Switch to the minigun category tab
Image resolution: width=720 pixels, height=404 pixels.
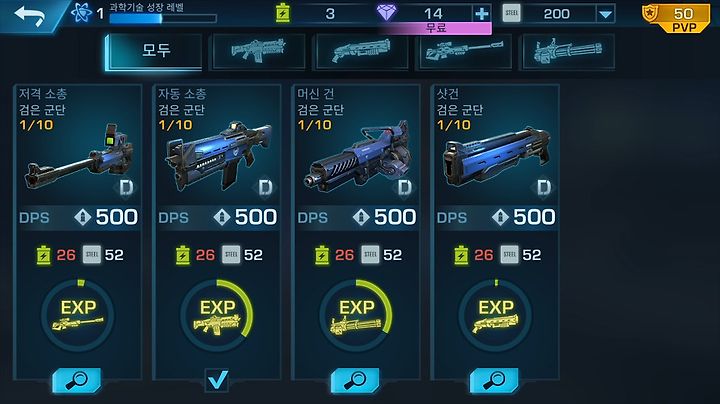[568, 51]
